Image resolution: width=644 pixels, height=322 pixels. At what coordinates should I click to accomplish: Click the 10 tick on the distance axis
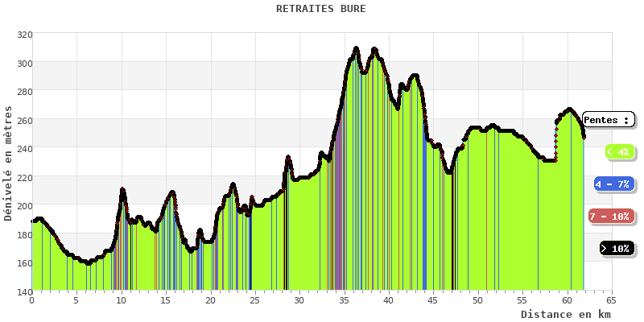[121, 300]
